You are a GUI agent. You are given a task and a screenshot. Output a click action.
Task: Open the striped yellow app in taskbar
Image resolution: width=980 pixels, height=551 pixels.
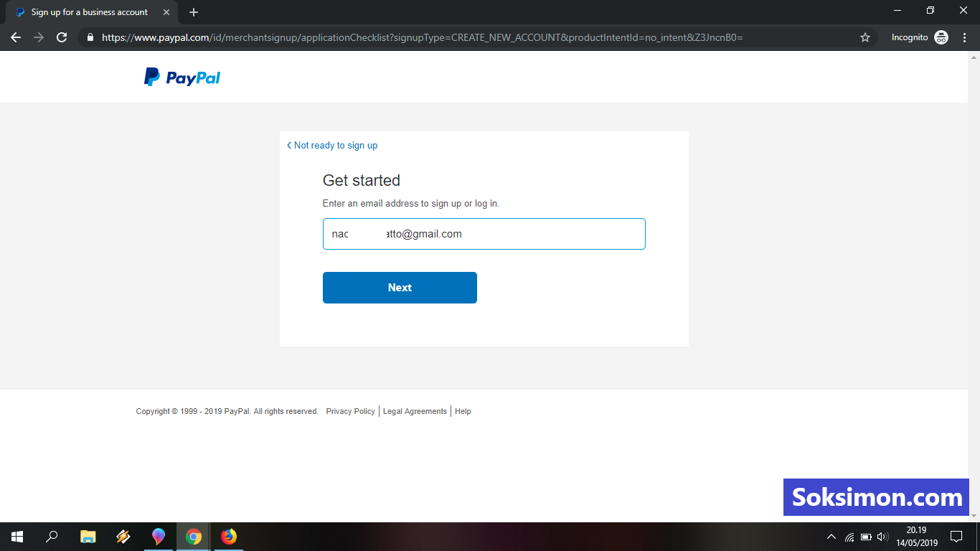123,537
